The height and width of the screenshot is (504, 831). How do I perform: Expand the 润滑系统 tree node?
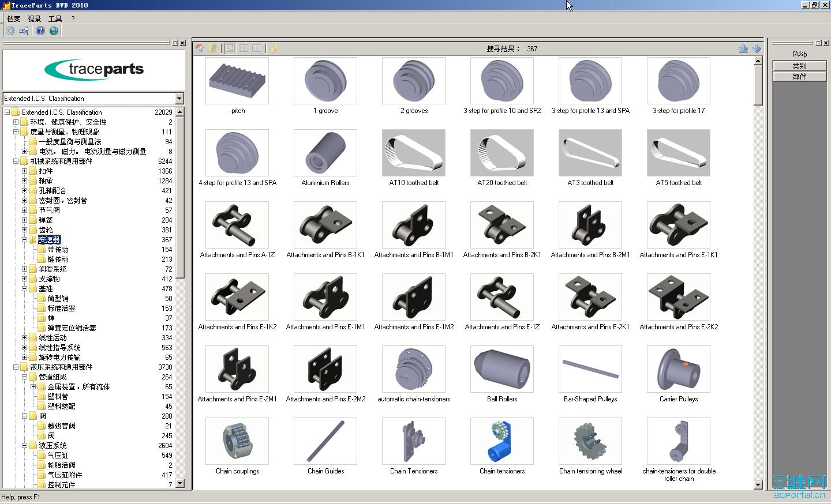coord(24,269)
